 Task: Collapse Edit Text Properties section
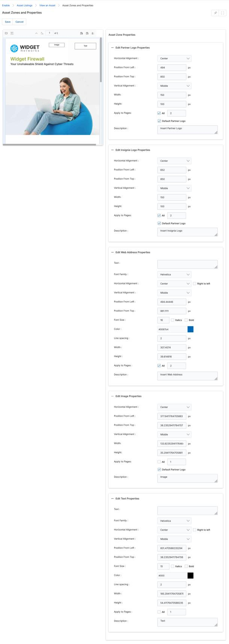pyautogui.click(x=113, y=498)
